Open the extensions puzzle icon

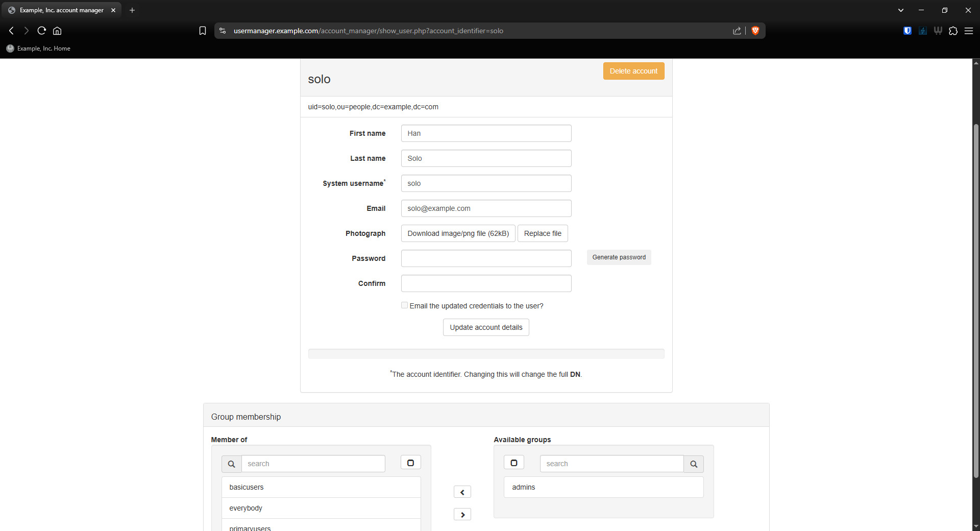pos(953,31)
